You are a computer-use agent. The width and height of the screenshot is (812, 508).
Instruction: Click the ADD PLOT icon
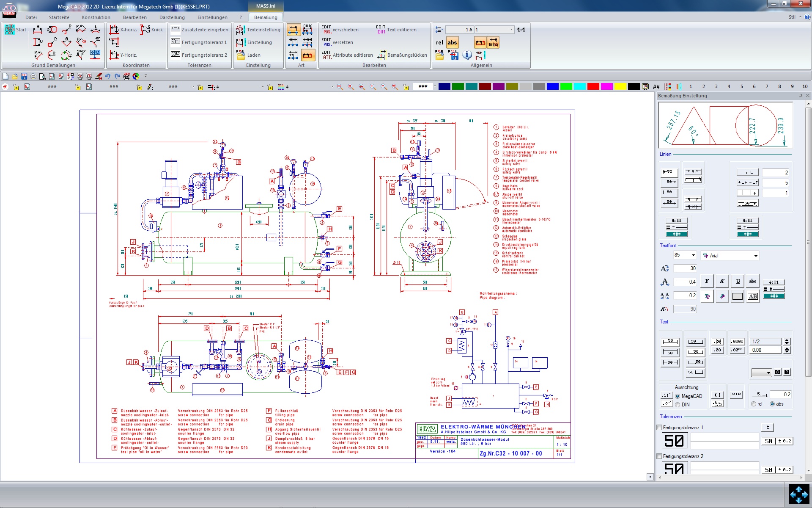[x=126, y=76]
